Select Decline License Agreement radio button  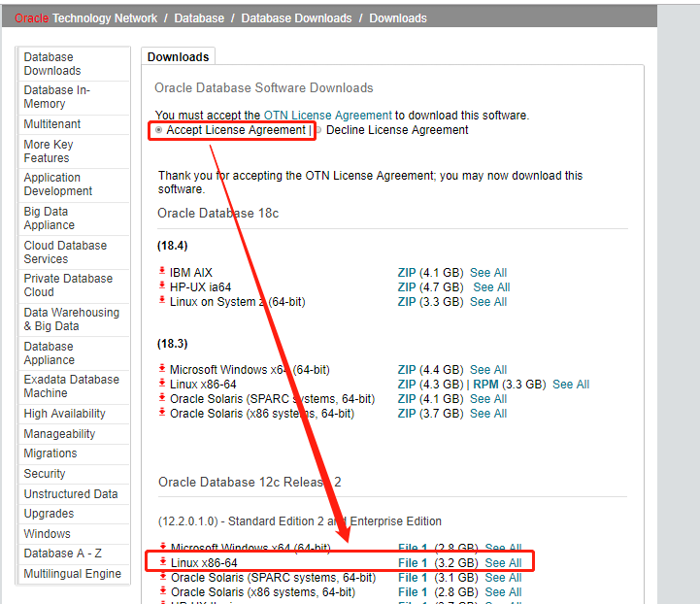[318, 130]
